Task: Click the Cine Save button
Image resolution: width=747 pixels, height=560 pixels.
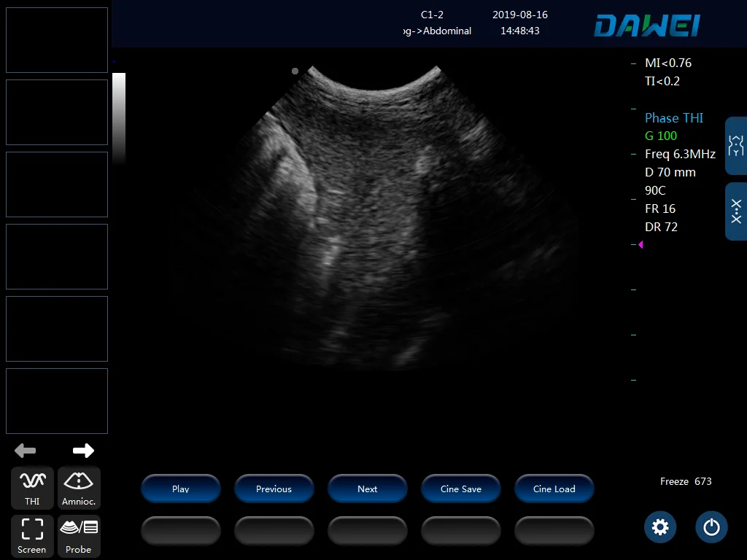Action: pos(460,489)
